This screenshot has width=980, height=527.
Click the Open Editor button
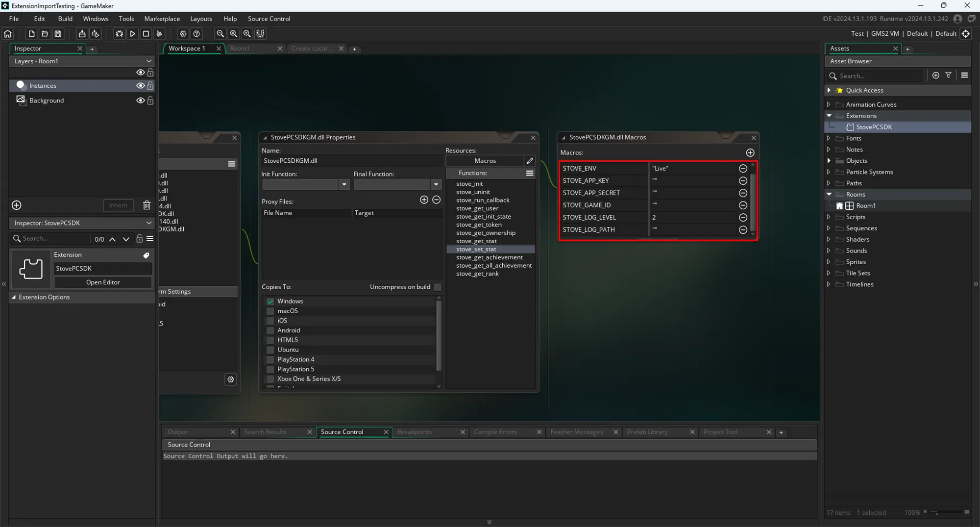tap(103, 282)
